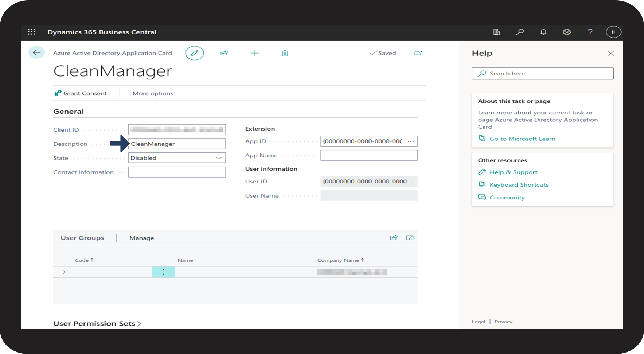Click the Privacy link

tap(503, 322)
